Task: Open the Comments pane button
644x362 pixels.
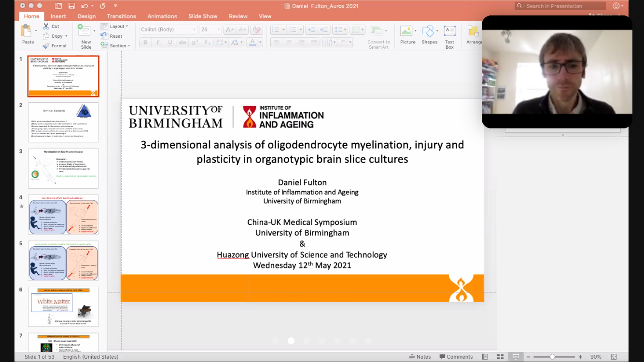Action: (x=456, y=357)
